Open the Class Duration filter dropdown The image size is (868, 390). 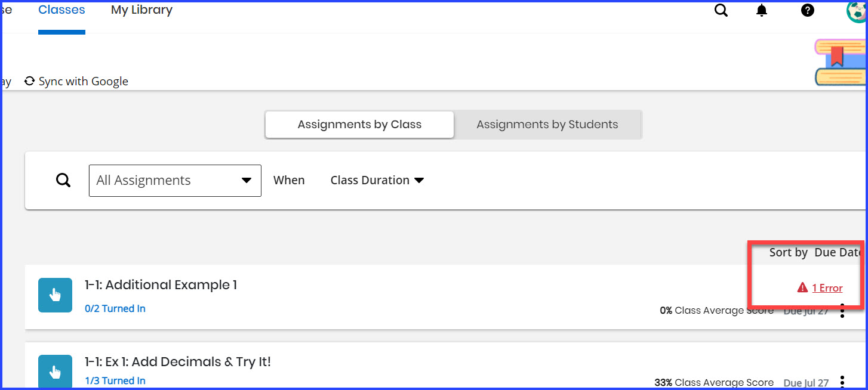pos(377,179)
